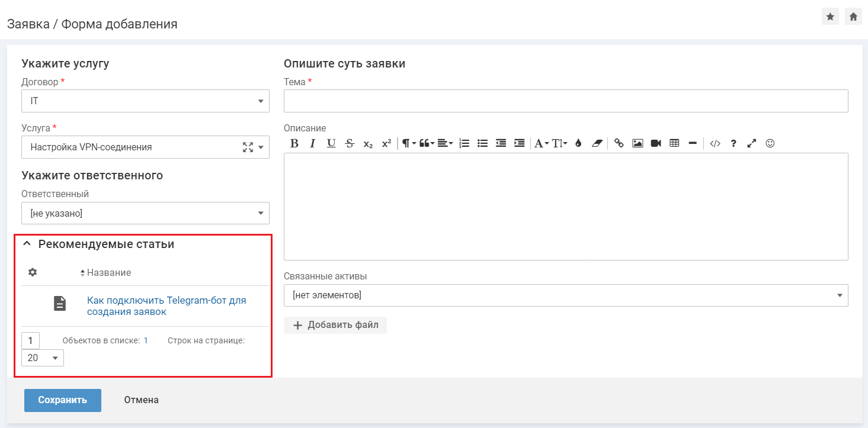Add page to favorites with the star icon
868x428 pixels.
click(x=830, y=17)
